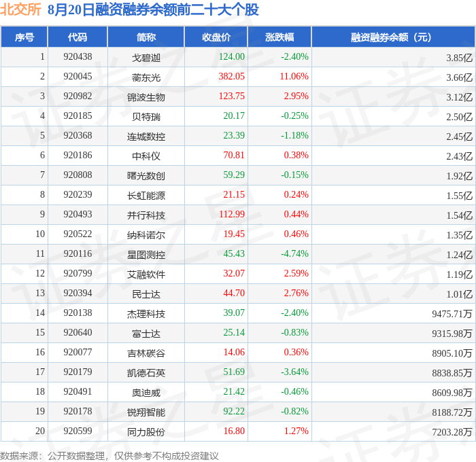Click the 数据来源 footer note
Image resolution: width=476 pixels, height=462 pixels.
tap(109, 456)
